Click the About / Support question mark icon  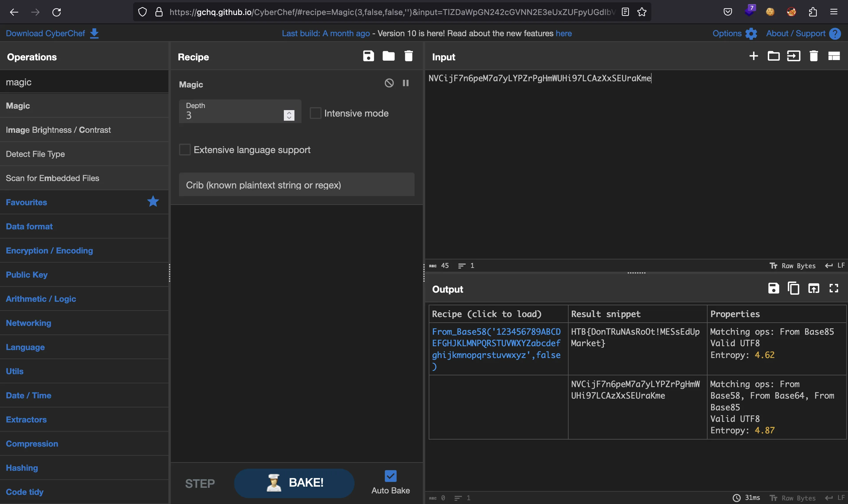[x=835, y=34]
